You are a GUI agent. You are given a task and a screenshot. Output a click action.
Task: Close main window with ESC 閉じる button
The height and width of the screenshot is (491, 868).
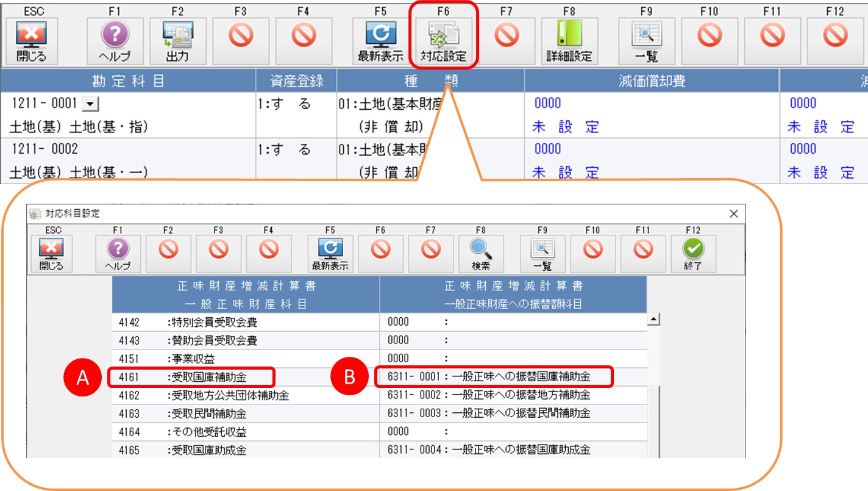click(32, 41)
